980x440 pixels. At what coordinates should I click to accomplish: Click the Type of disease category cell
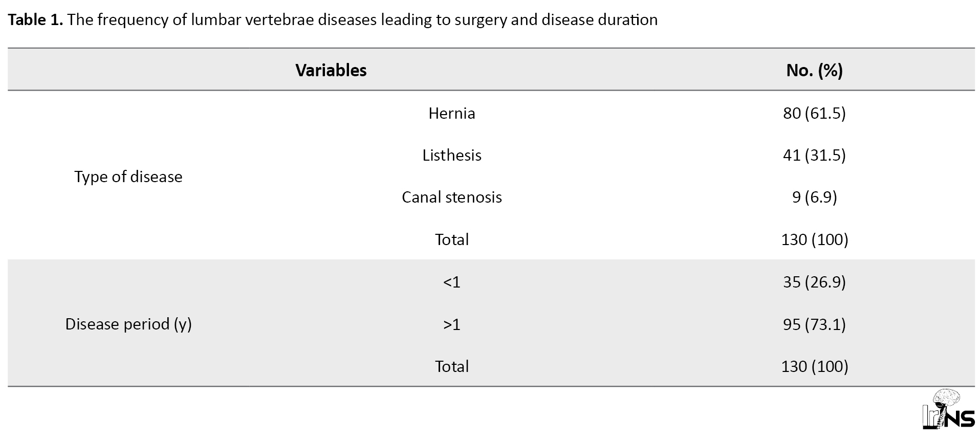click(x=128, y=177)
